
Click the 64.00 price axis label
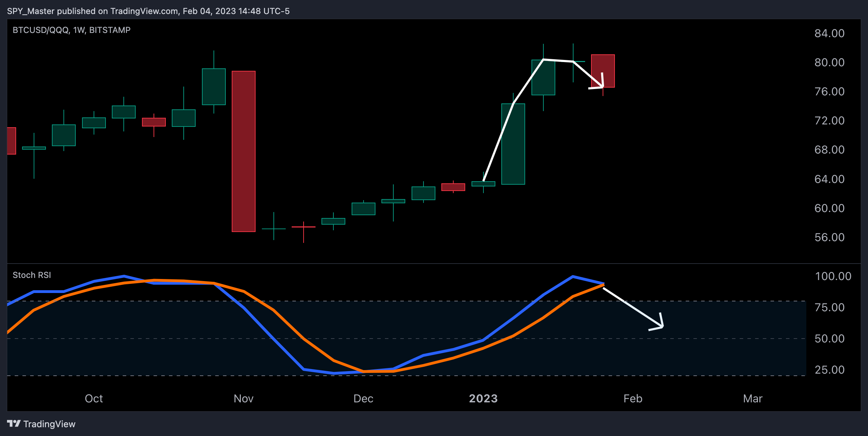point(829,179)
